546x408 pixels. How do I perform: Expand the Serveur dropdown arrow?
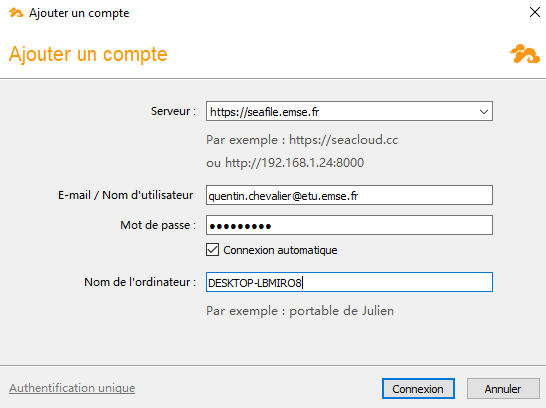(483, 112)
